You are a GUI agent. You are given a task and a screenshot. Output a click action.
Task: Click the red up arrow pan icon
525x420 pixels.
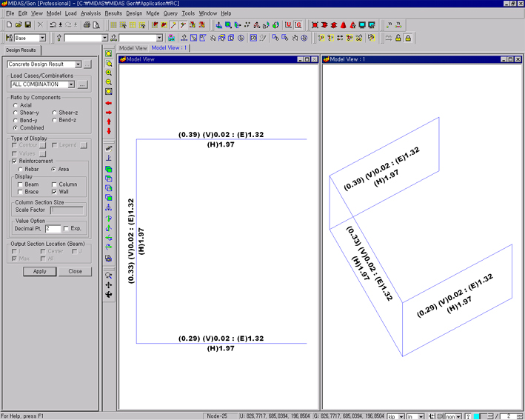click(109, 122)
